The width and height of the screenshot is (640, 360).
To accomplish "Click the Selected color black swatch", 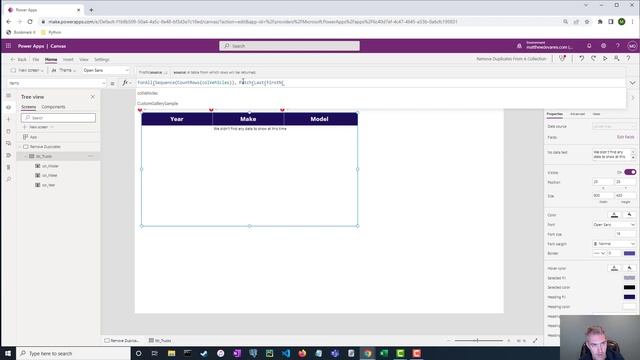I will click(629, 287).
